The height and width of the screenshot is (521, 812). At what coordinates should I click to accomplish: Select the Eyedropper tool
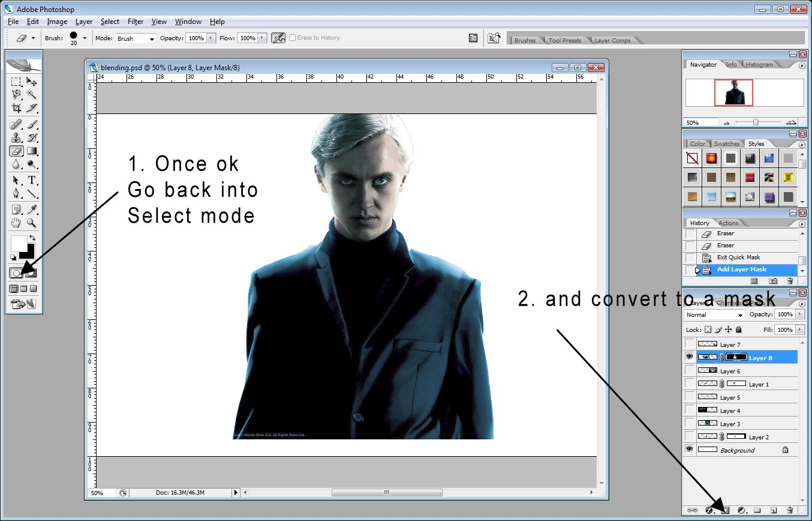[32, 210]
